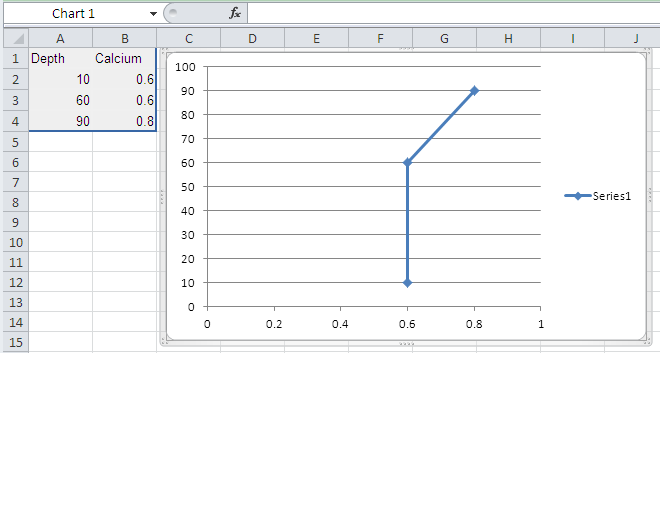Click the vertical axis label 100
Image resolution: width=660 pixels, height=512 pixels.
(x=184, y=67)
